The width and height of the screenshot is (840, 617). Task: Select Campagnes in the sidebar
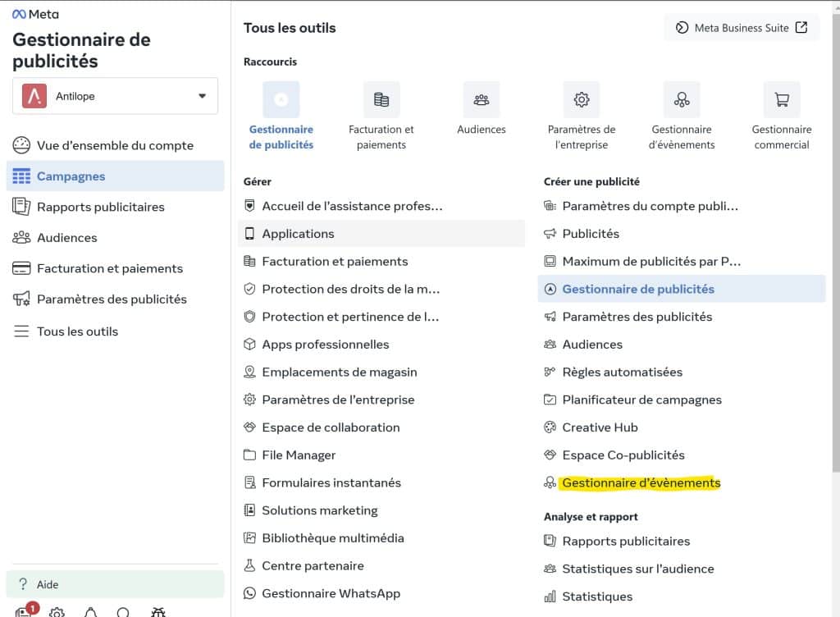click(115, 176)
